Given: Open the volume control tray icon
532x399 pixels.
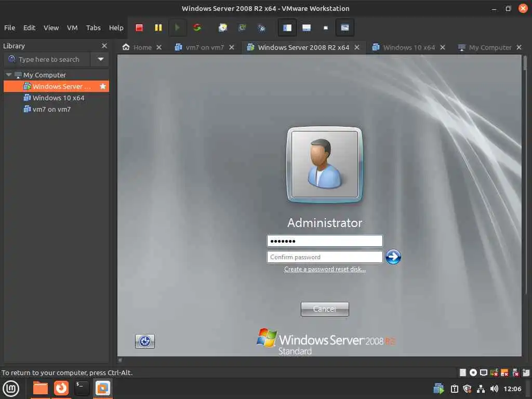Looking at the screenshot, I should point(494,389).
